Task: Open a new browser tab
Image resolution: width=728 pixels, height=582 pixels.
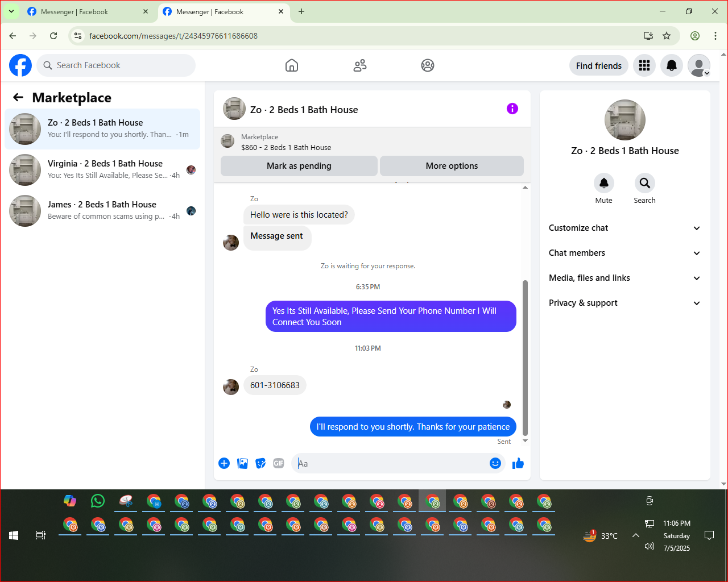Action: (x=301, y=11)
